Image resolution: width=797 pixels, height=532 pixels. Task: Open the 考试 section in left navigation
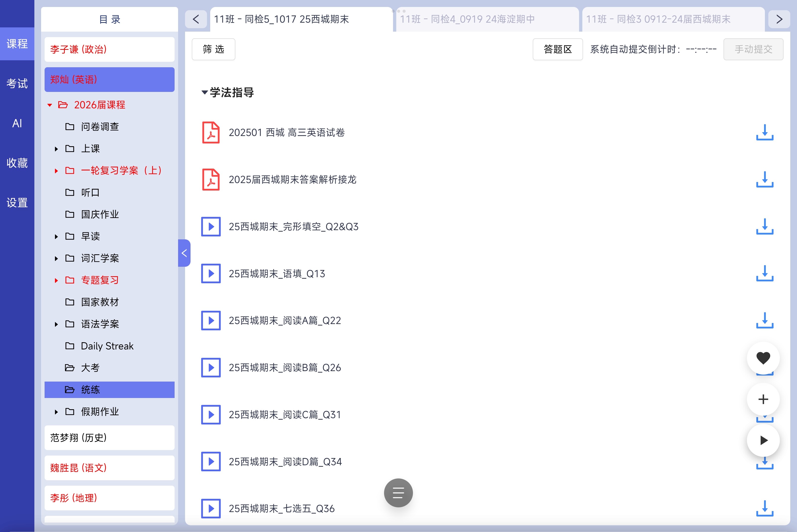17,83
